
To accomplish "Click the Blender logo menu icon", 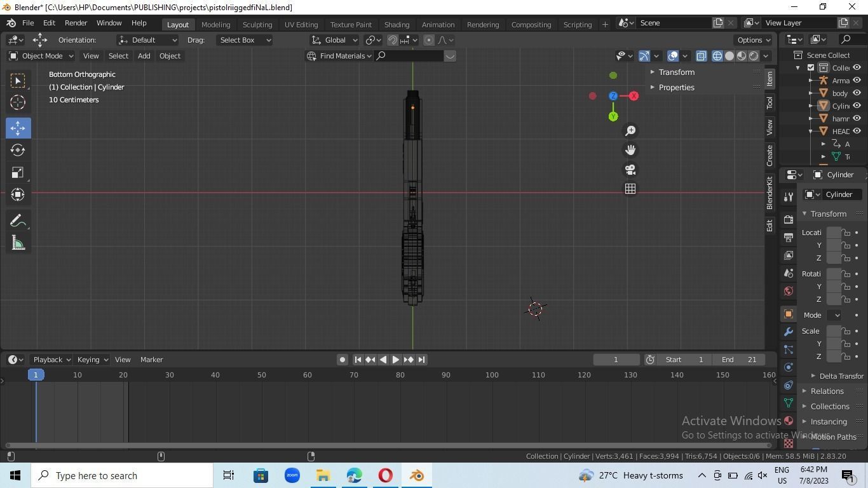I will click(x=11, y=23).
